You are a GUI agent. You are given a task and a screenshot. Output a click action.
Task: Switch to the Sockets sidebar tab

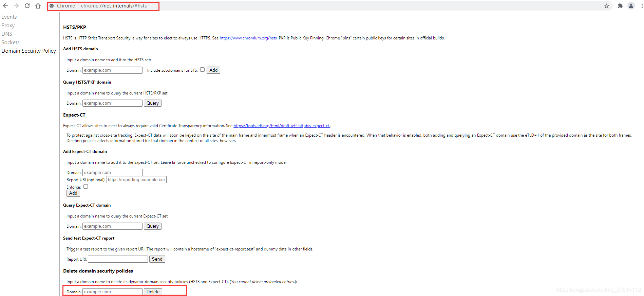click(x=11, y=42)
